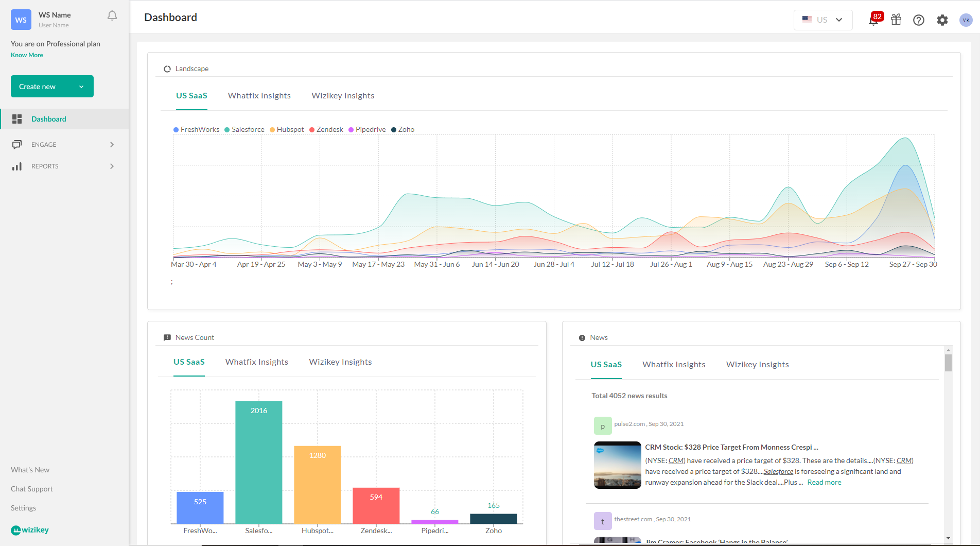Open the gift rewards icon

coord(896,20)
